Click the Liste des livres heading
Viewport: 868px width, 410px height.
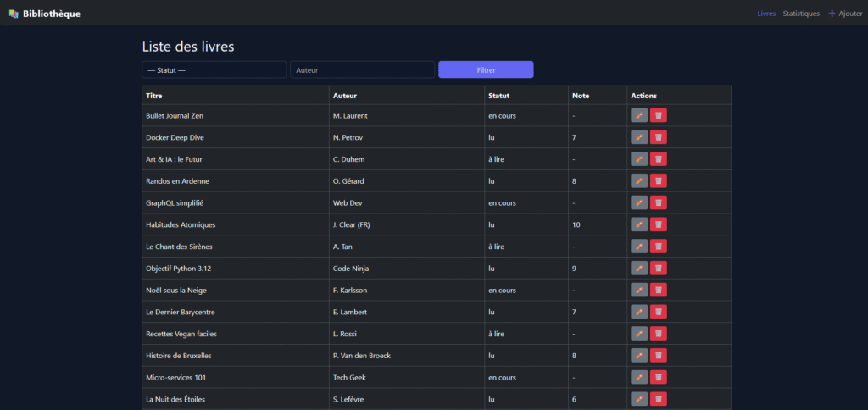click(x=188, y=47)
